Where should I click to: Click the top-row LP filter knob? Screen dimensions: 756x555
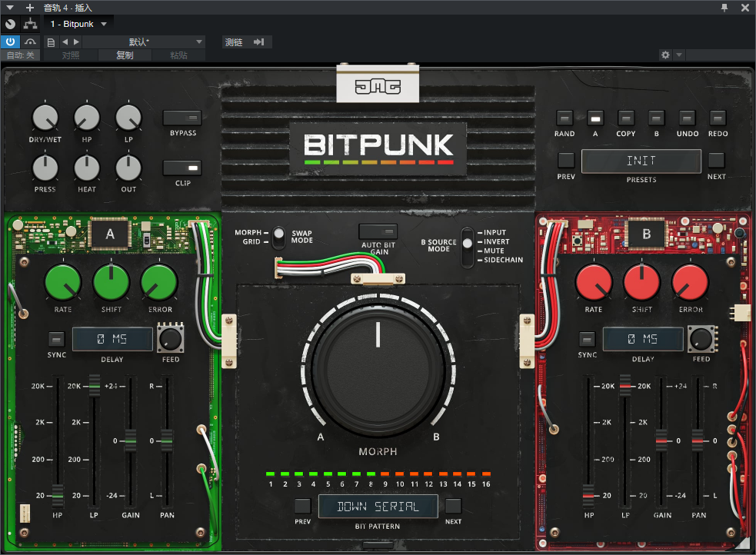tap(128, 118)
